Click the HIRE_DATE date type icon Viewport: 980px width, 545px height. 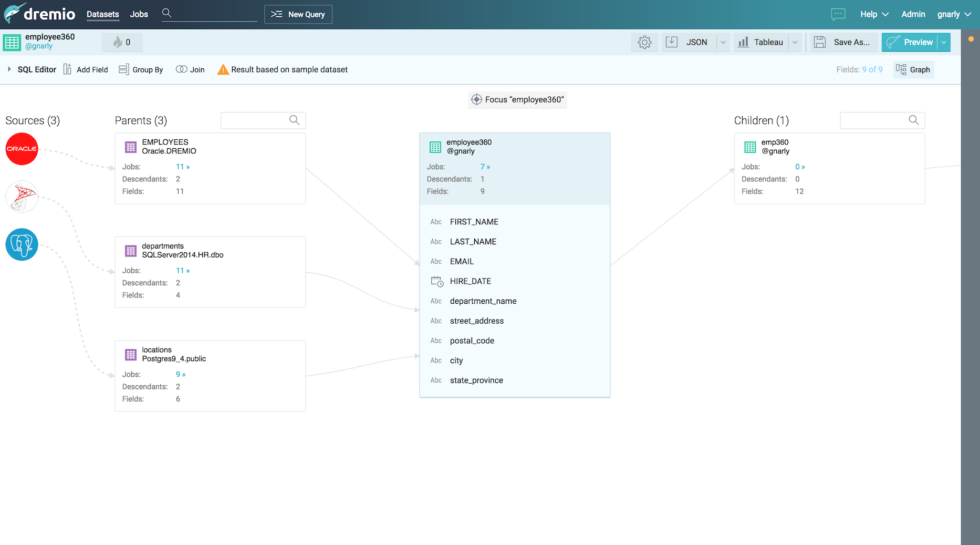437,281
